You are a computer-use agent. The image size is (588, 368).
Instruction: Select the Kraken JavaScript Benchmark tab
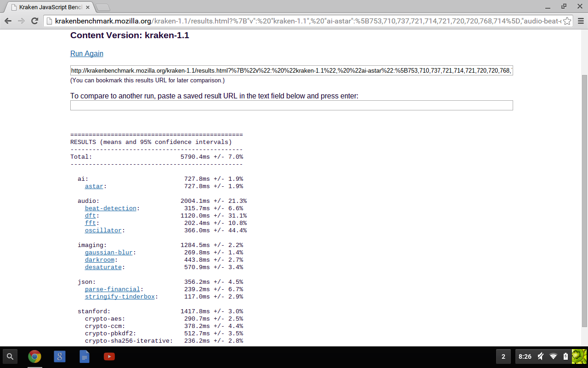click(50, 7)
